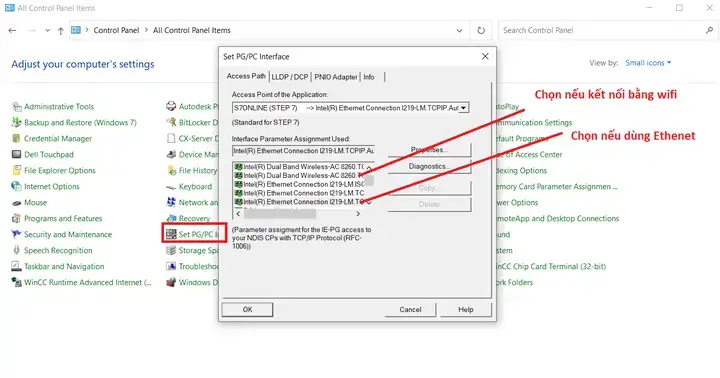Open RemoteApp and Desktop Connections link
Viewport: 720px width, 378px height.
pyautogui.click(x=557, y=219)
